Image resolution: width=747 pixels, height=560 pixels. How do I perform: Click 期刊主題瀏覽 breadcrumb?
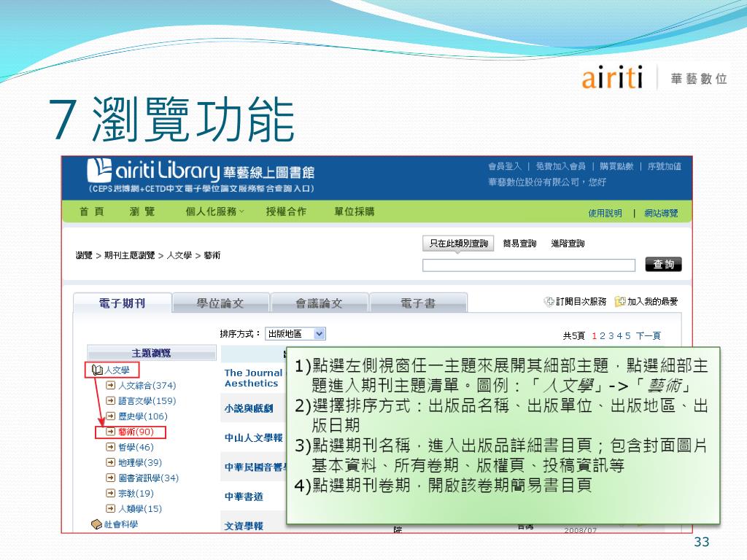130,255
